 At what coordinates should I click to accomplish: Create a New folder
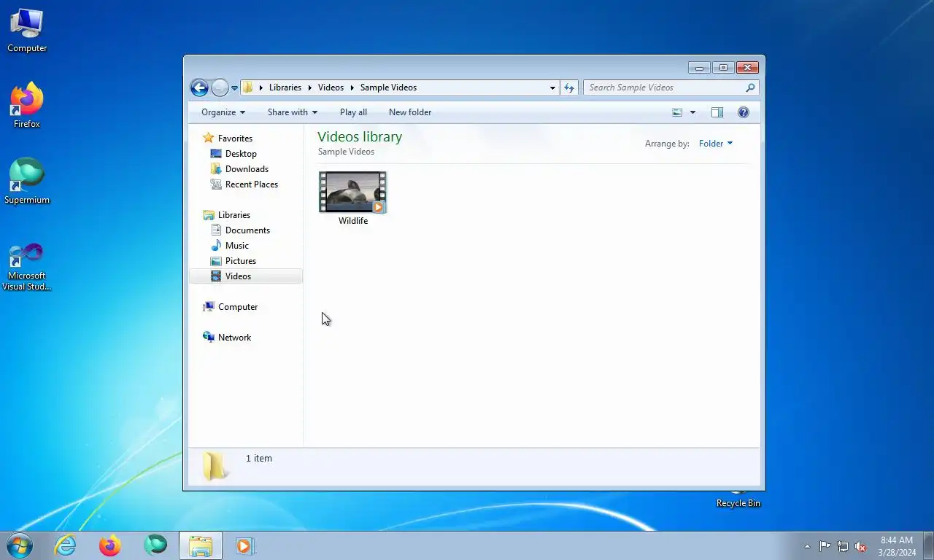[x=410, y=112]
